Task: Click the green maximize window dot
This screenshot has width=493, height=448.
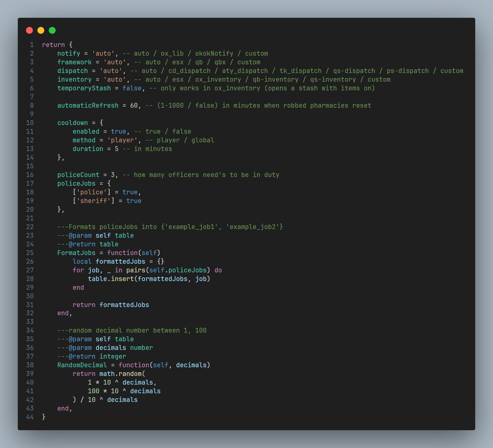Action: (52, 30)
